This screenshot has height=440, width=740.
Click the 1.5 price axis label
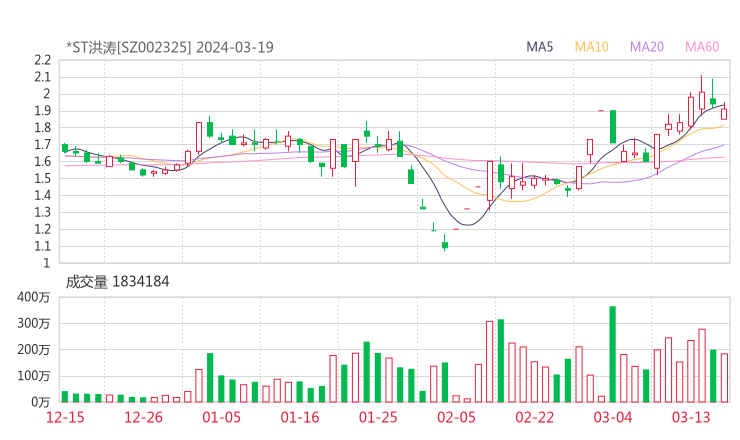point(42,178)
